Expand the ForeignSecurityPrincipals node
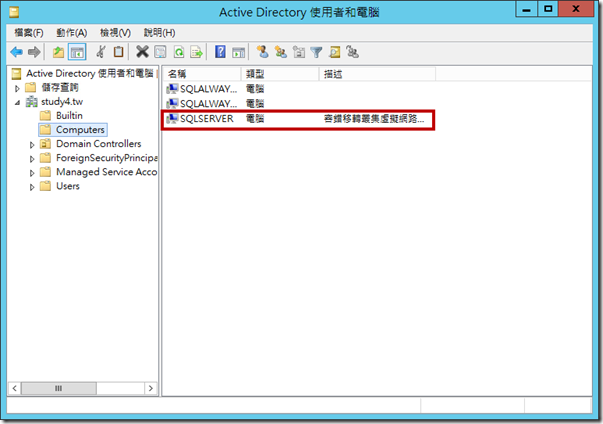The height and width of the screenshot is (424, 603). click(x=32, y=159)
